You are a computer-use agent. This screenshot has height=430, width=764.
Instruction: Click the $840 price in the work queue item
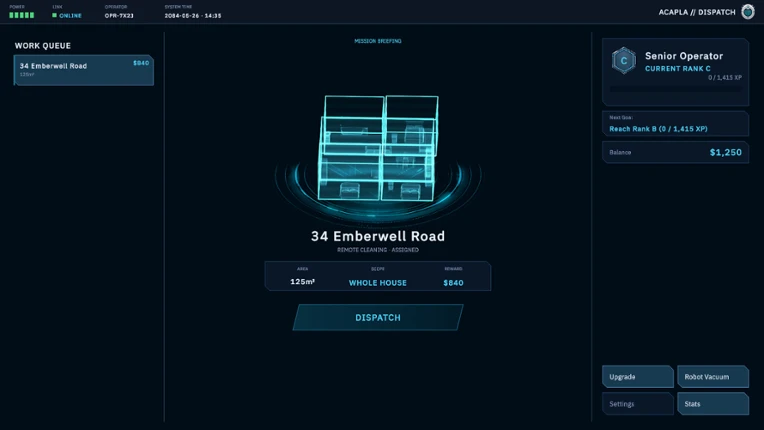(141, 63)
